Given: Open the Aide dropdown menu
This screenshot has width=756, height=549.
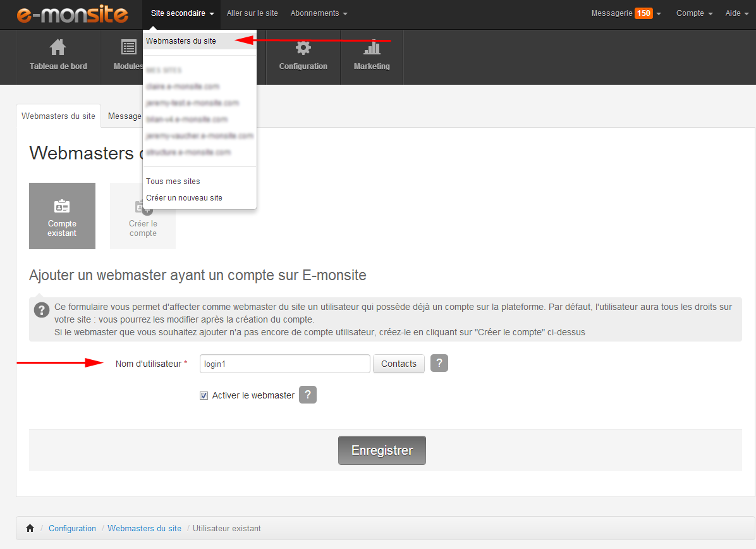Looking at the screenshot, I should coord(736,13).
